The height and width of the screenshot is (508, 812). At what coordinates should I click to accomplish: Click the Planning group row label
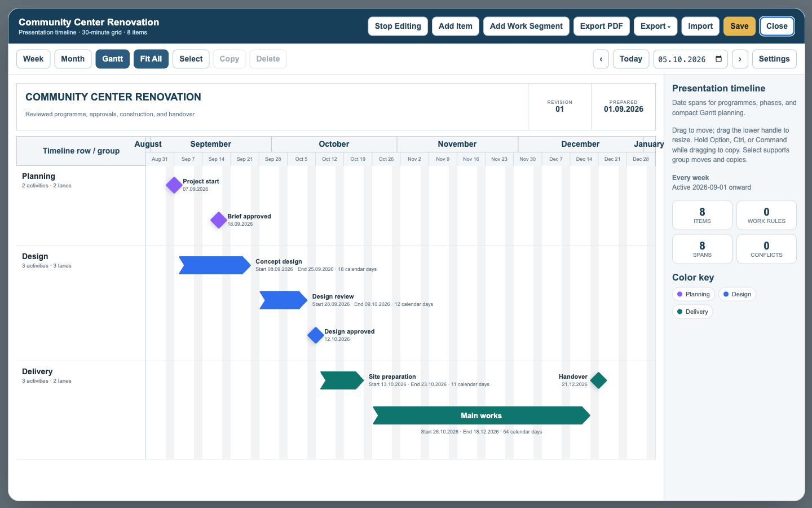39,177
